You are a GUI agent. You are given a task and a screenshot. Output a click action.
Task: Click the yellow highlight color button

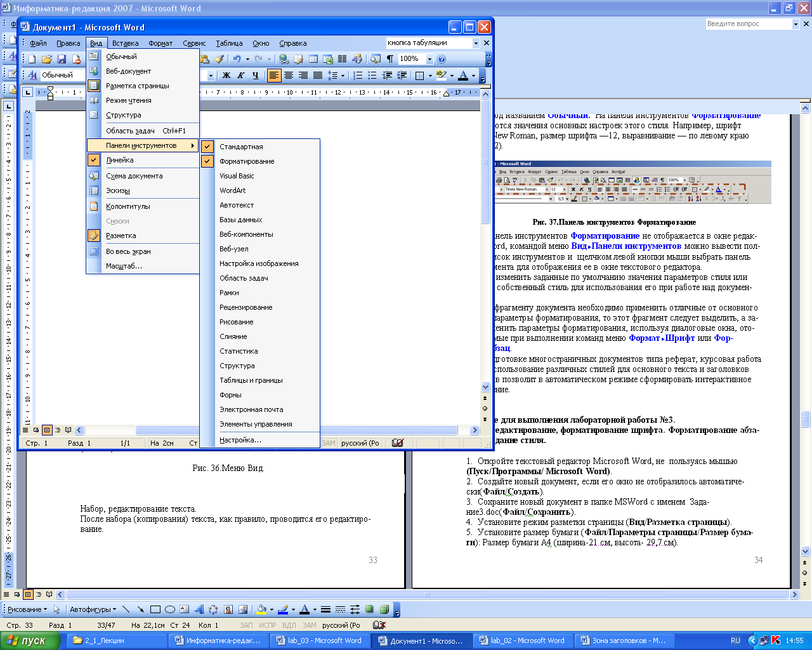(442, 76)
